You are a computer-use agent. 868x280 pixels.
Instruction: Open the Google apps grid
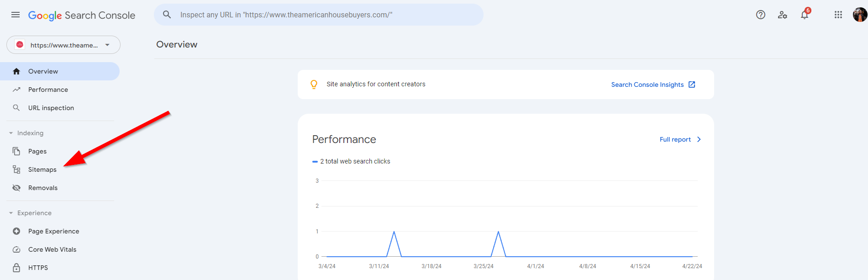tap(838, 15)
